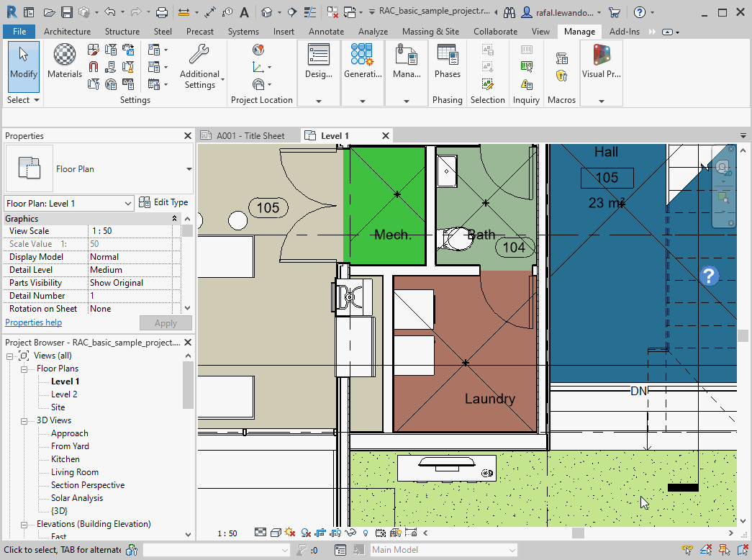The image size is (752, 560).
Task: Toggle Visual Style in view control bar
Action: click(x=276, y=532)
